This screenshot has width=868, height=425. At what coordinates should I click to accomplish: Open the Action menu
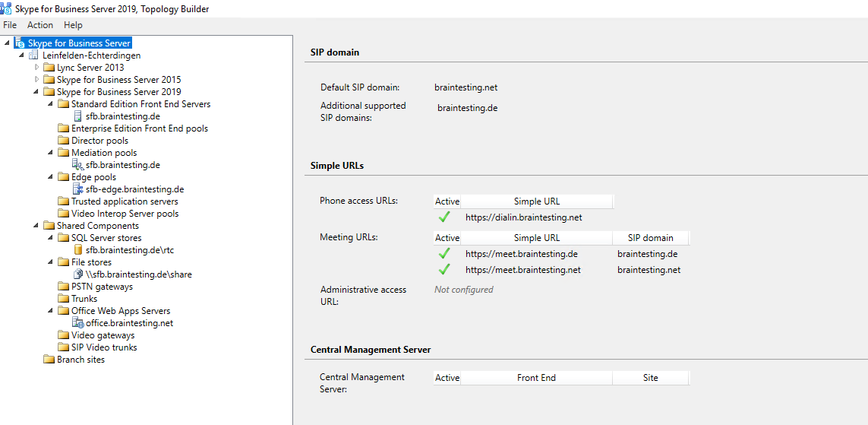coord(40,25)
